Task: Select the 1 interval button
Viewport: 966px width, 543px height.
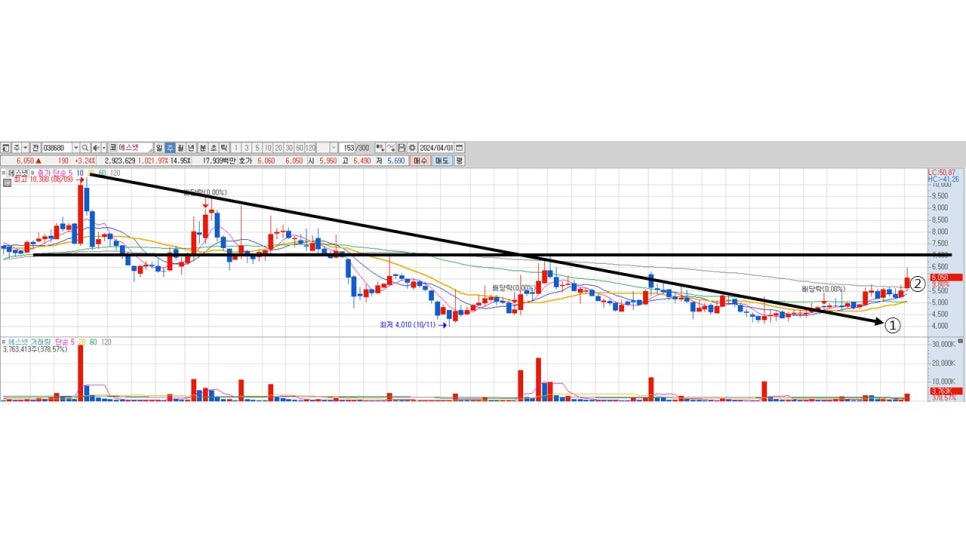Action: [x=236, y=148]
